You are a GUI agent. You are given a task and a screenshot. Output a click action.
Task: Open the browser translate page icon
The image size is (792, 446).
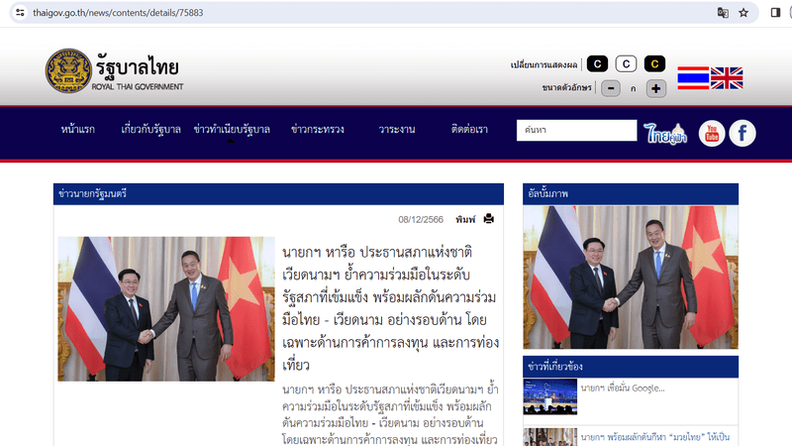point(723,13)
